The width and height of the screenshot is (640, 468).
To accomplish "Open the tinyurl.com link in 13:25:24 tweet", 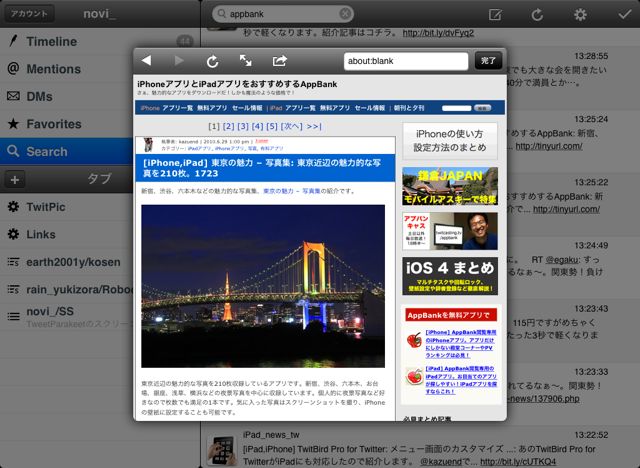I will [x=549, y=146].
